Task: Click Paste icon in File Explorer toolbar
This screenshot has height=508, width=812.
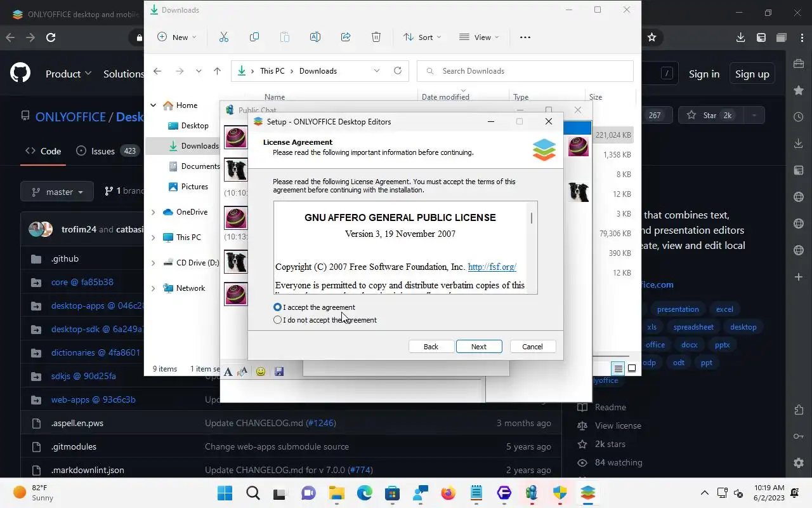Action: pyautogui.click(x=285, y=37)
